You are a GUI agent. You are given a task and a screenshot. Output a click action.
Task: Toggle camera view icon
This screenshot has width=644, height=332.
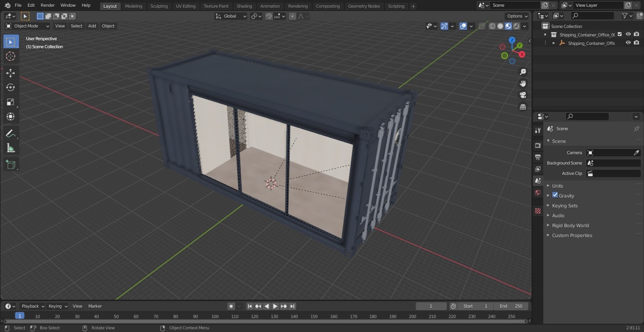pos(523,95)
